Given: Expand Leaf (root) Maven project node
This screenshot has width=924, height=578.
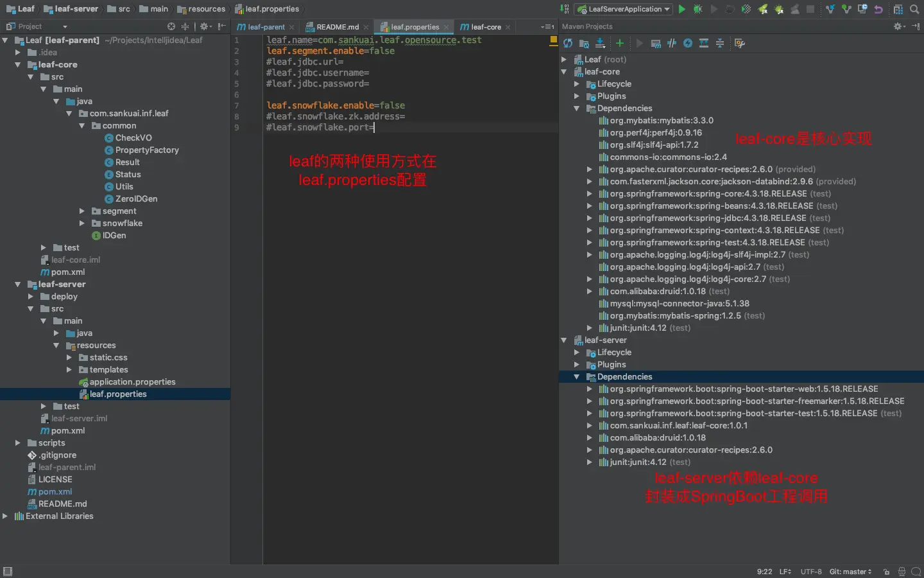Looking at the screenshot, I should pos(563,60).
